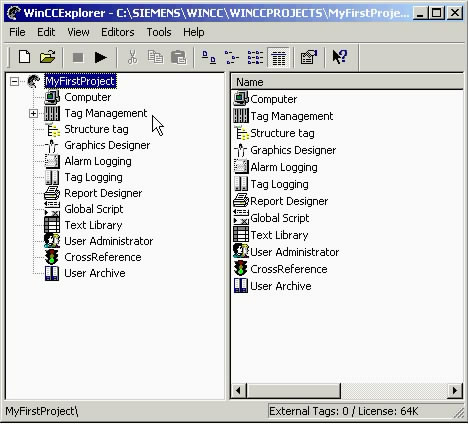Viewport: 468px width, 424px height.
Task: Click External Tags license status text
Action: tap(343, 411)
